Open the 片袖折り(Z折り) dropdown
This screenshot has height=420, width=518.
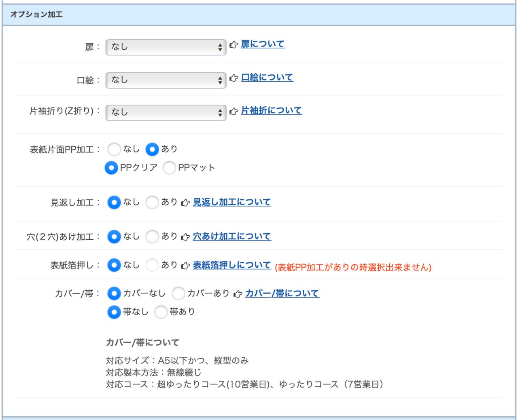coord(166,112)
